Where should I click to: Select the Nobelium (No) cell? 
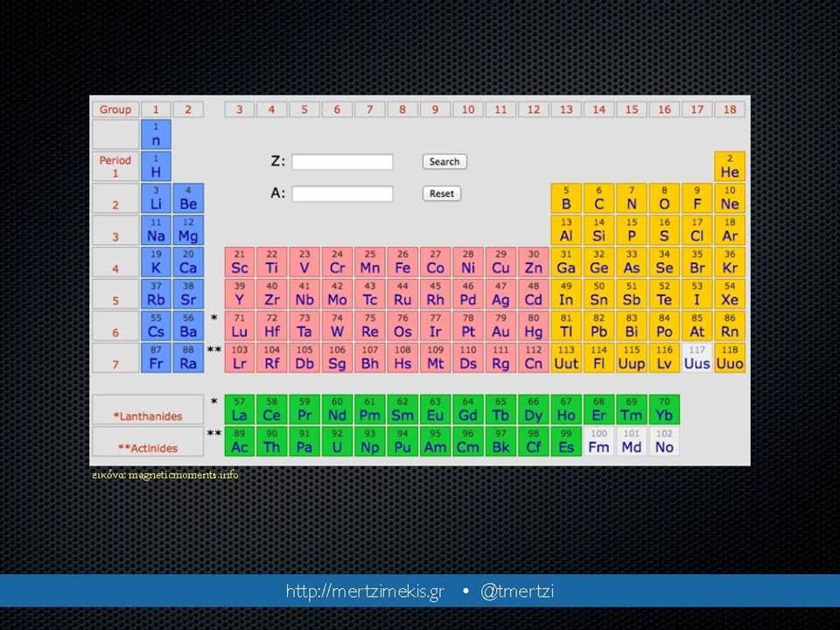[664, 441]
